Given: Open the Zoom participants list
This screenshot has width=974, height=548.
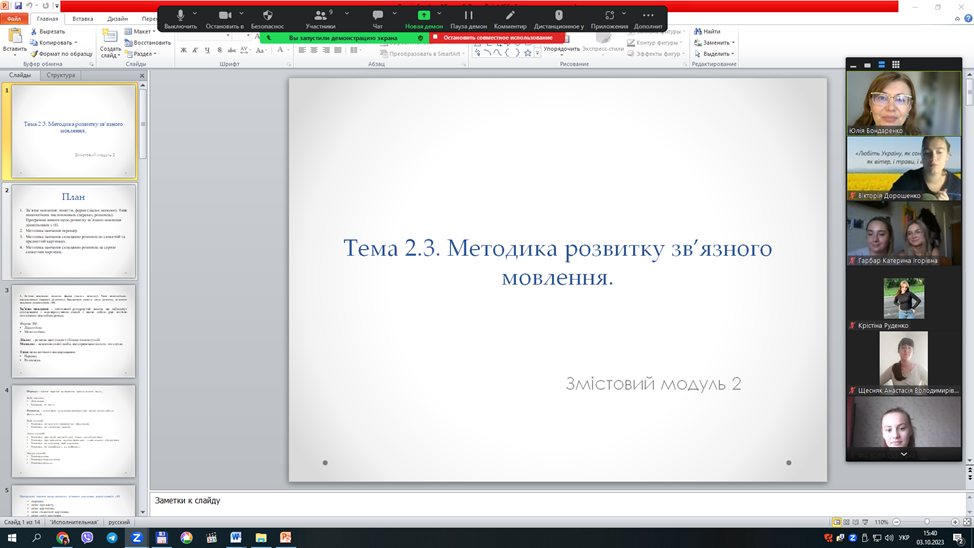Looking at the screenshot, I should [320, 17].
